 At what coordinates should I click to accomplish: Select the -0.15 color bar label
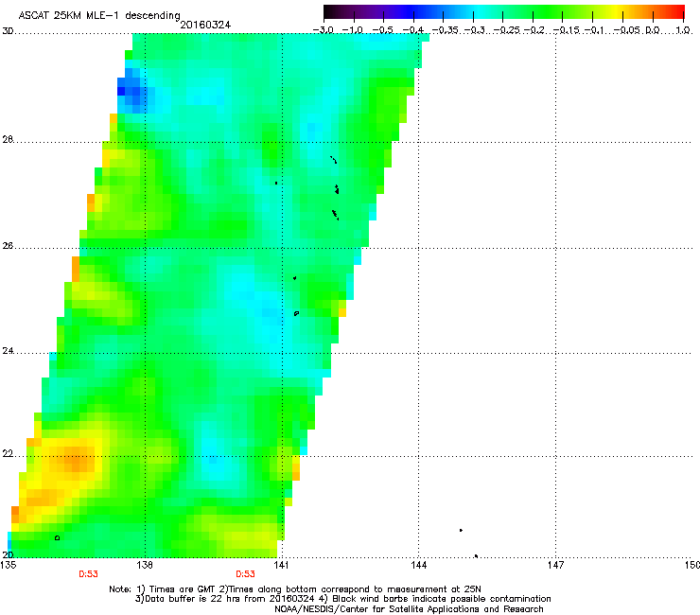[566, 30]
